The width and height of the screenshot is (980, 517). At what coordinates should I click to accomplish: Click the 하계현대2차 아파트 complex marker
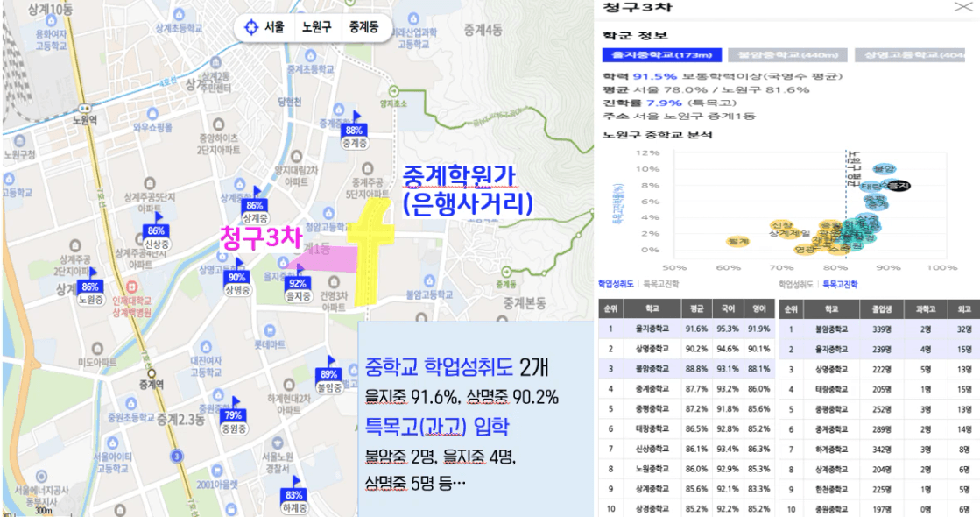[289, 385]
